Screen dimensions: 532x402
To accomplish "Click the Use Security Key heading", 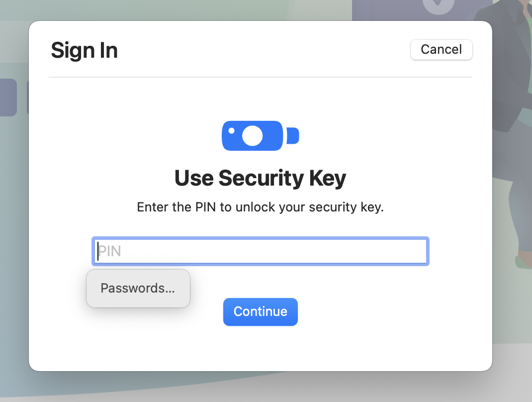I will 260,178.
